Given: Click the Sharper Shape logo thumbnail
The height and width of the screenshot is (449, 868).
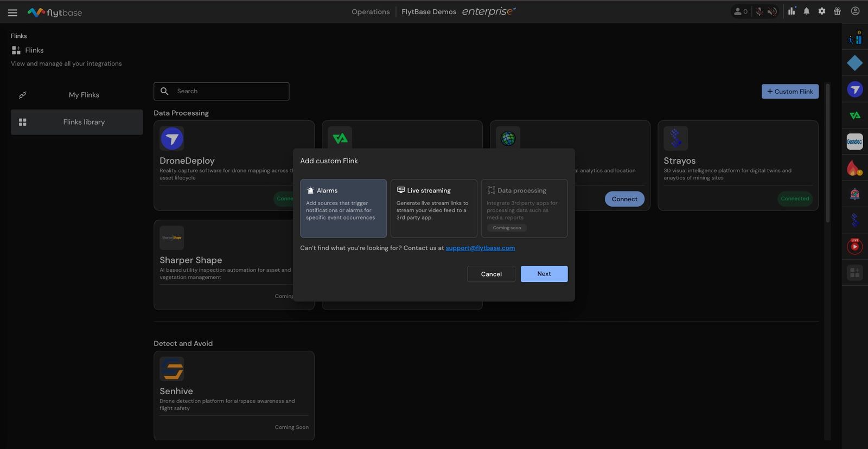Looking at the screenshot, I should click(172, 238).
